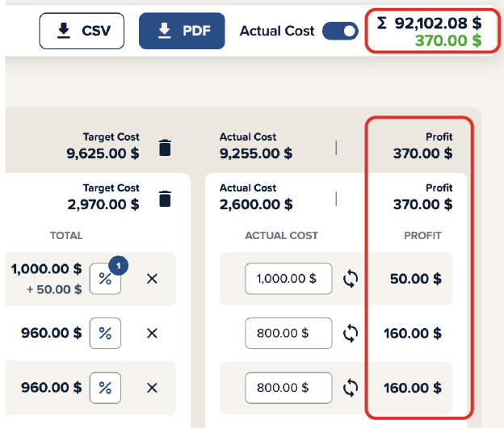Screen dimensions: 504x429
Task: Click the + 50.00 $ markup amount
Action: click(54, 289)
